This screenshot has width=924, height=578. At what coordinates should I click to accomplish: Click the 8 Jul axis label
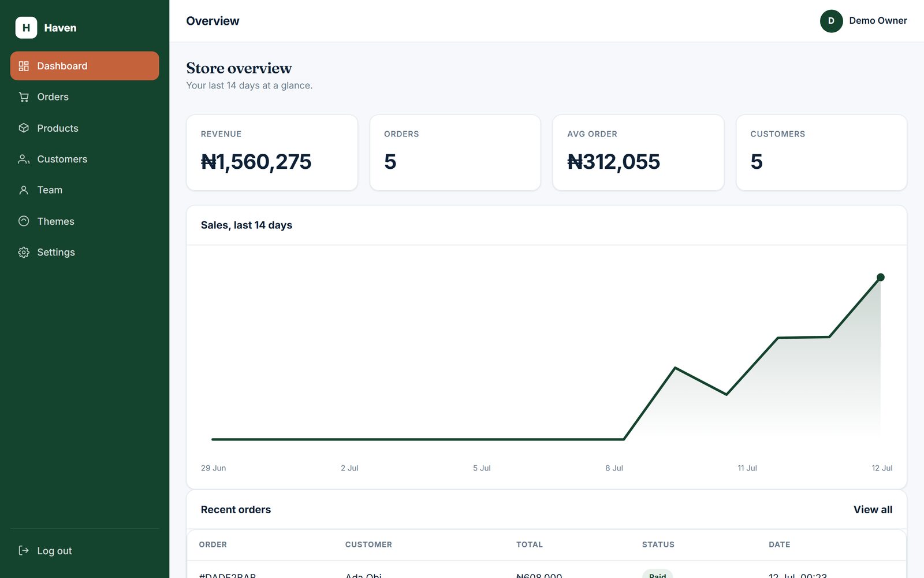tap(614, 468)
